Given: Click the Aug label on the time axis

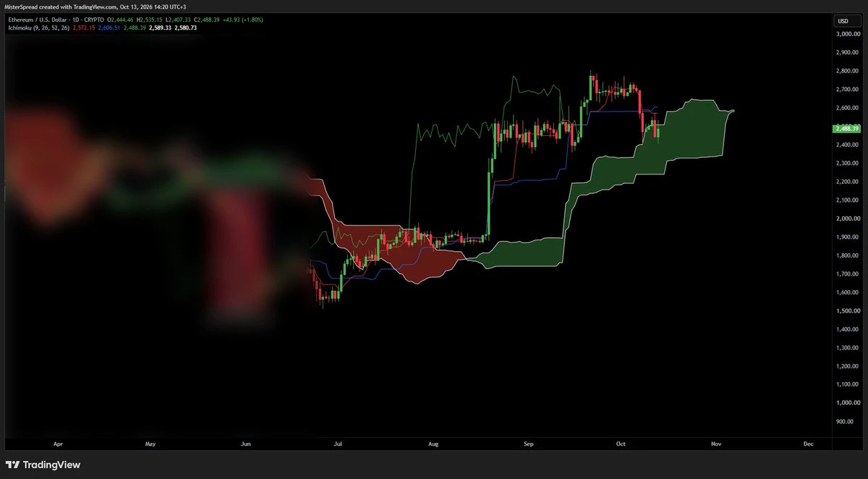Looking at the screenshot, I should (x=434, y=443).
